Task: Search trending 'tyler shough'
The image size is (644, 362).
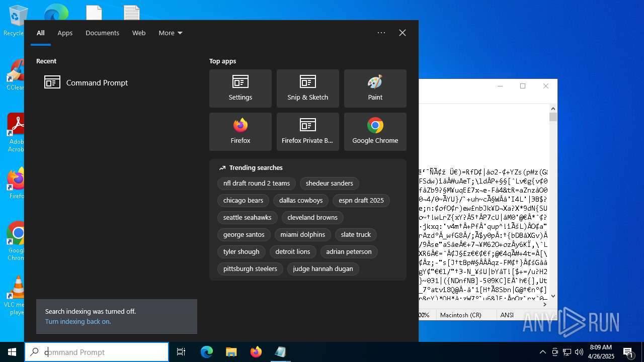Action: coord(242,252)
